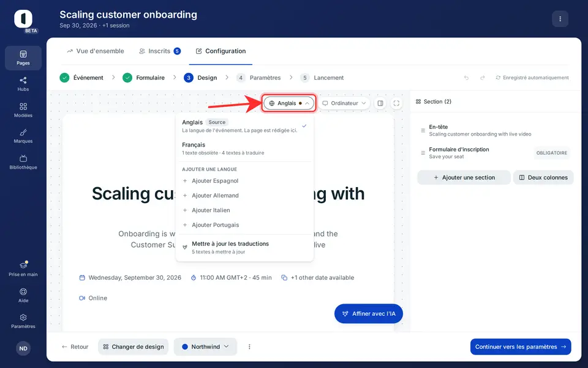Open the Bibliothèque library

tap(23, 162)
